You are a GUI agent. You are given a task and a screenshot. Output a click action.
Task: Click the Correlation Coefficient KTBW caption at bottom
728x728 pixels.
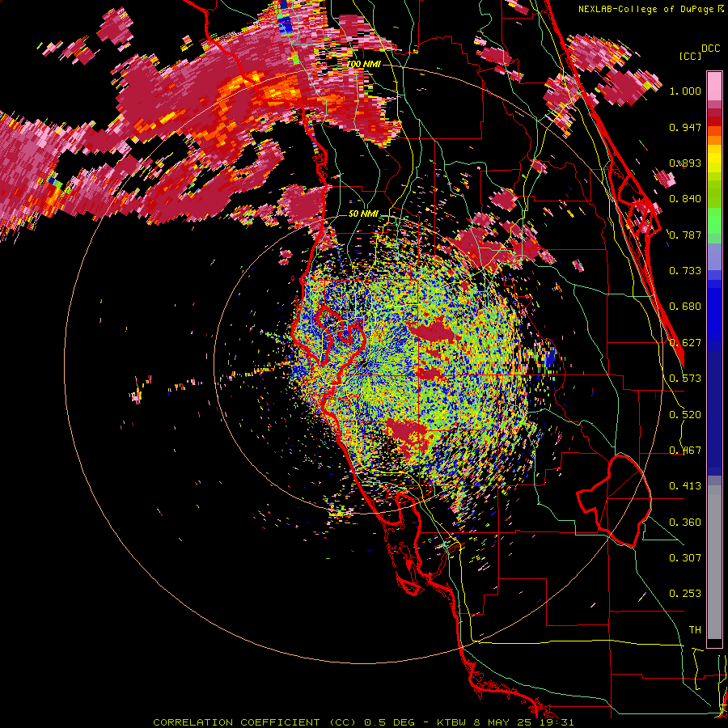point(363,722)
